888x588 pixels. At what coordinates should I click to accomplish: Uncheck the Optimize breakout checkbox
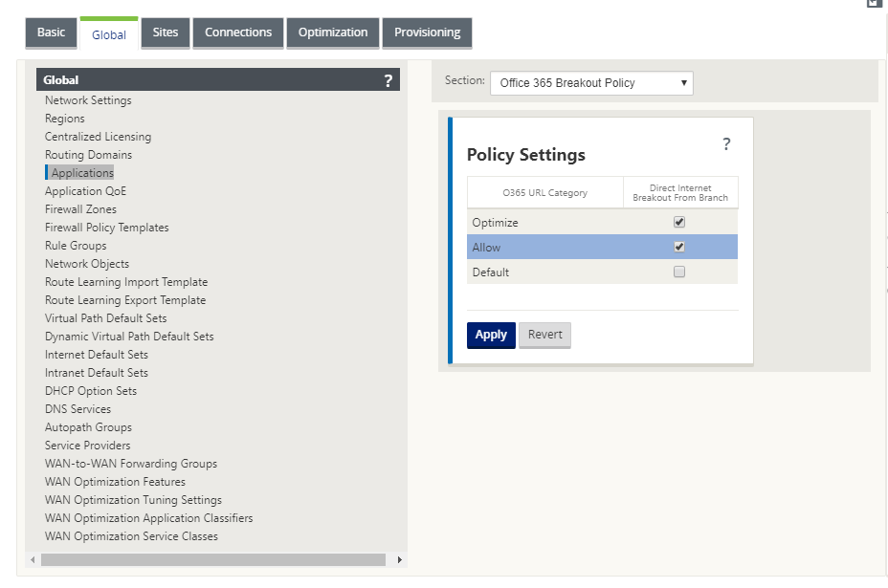point(679,222)
